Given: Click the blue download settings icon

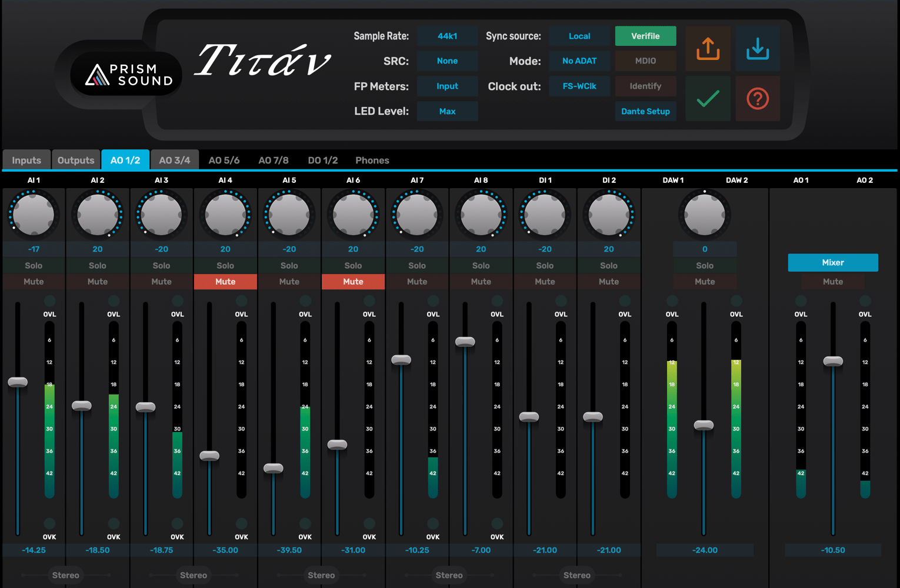Looking at the screenshot, I should point(758,49).
